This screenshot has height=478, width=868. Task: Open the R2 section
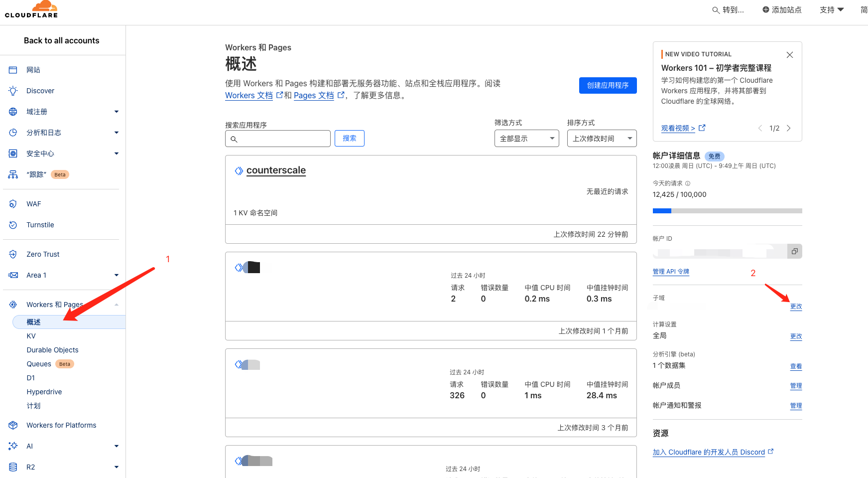31,467
